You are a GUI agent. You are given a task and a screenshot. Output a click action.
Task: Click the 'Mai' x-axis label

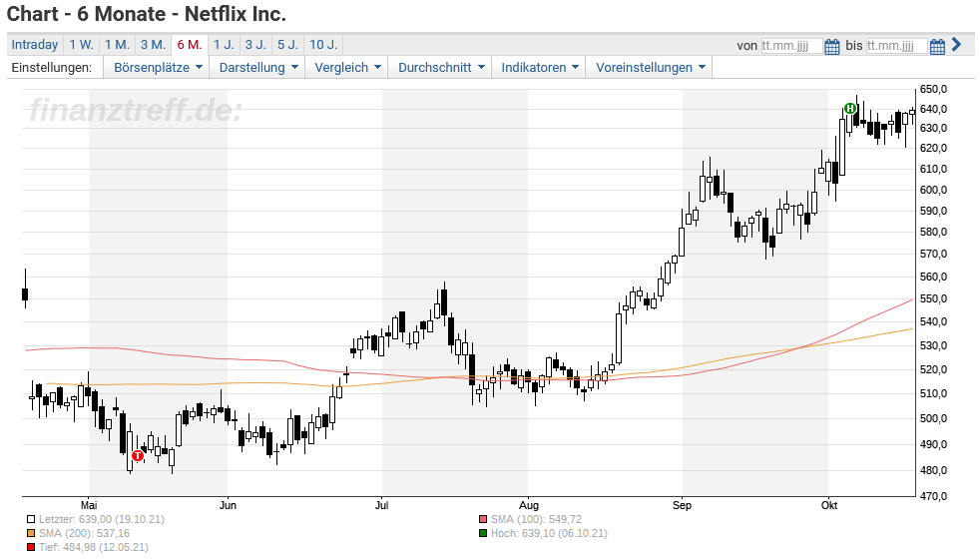pyautogui.click(x=89, y=505)
